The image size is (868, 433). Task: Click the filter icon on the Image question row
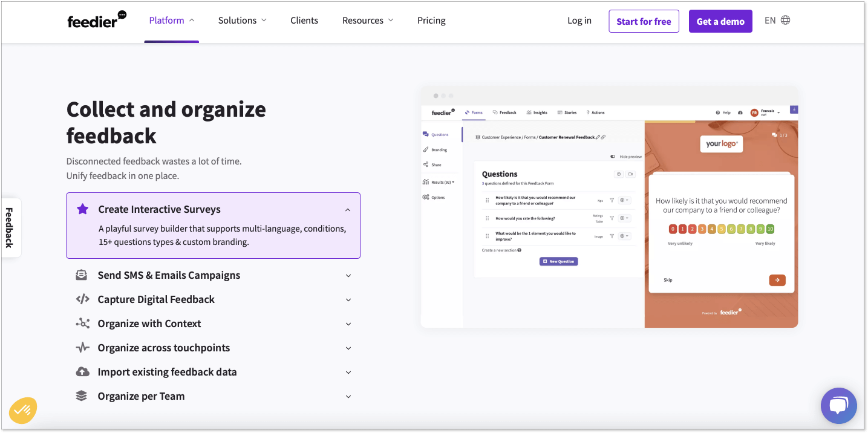[x=612, y=236]
